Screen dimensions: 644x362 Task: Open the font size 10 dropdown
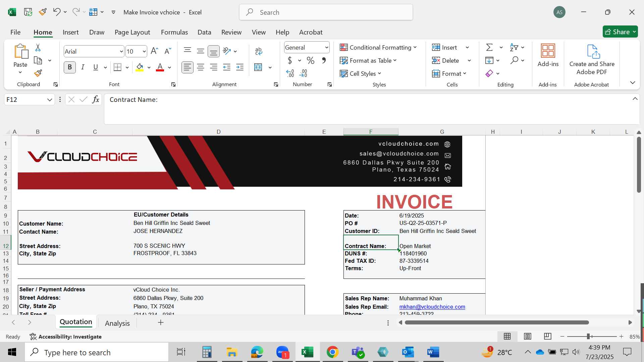pos(144,52)
